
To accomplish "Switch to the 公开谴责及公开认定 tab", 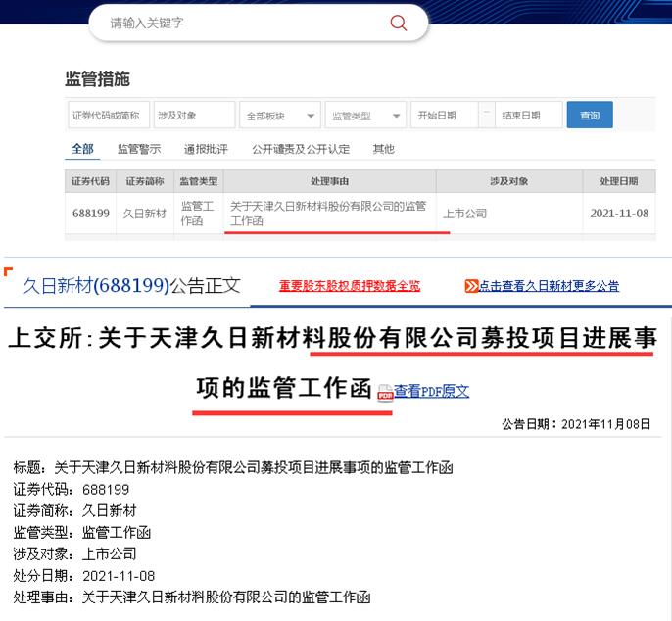I will [301, 149].
